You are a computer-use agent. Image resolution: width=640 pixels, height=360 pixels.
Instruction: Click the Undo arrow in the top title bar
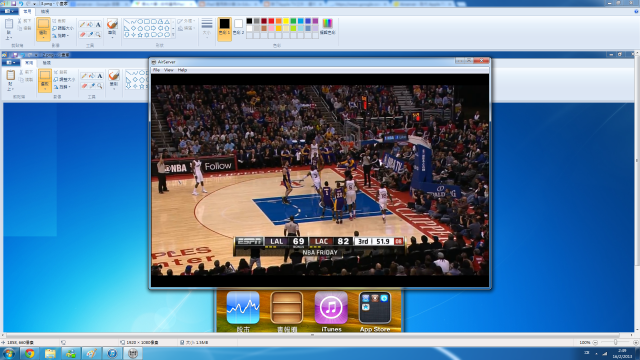[21, 3]
